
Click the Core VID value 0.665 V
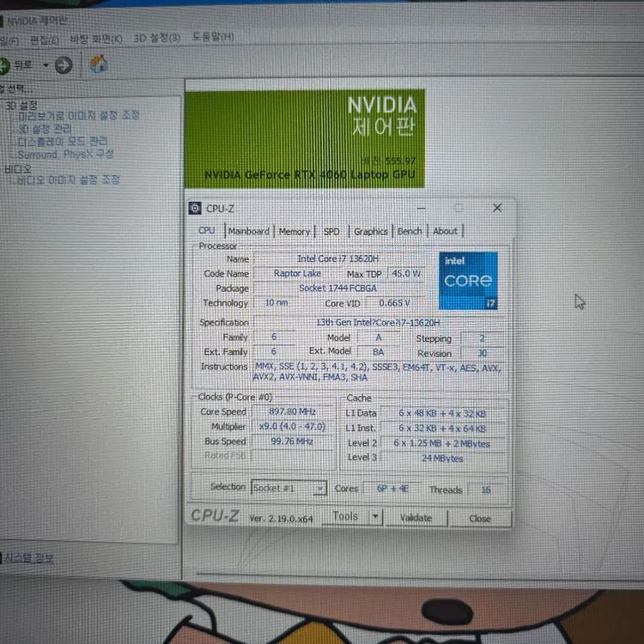394,303
